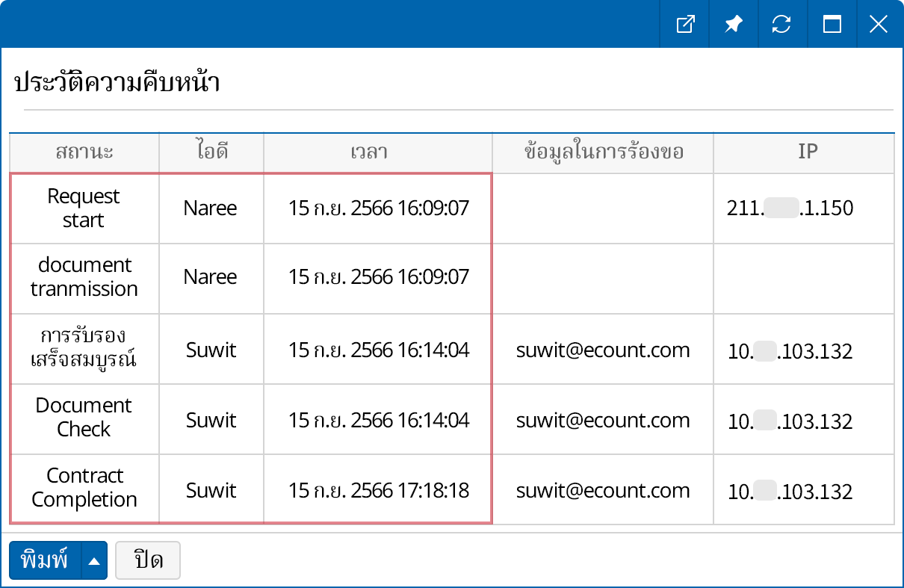Click the พิมพ์ print button

click(45, 560)
